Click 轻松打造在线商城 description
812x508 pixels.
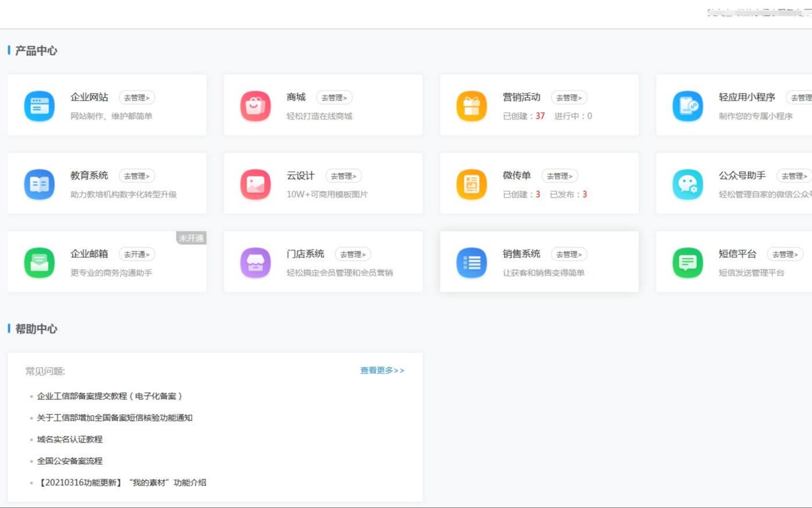point(320,116)
